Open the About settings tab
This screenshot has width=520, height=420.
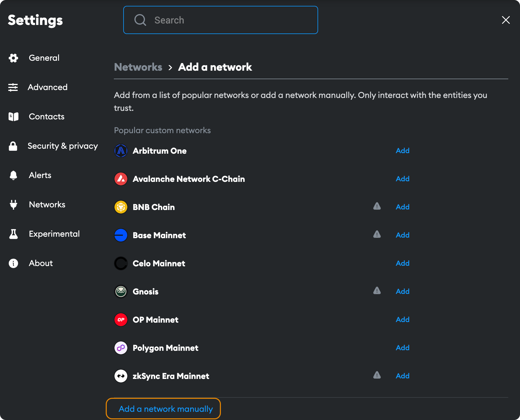pos(41,263)
